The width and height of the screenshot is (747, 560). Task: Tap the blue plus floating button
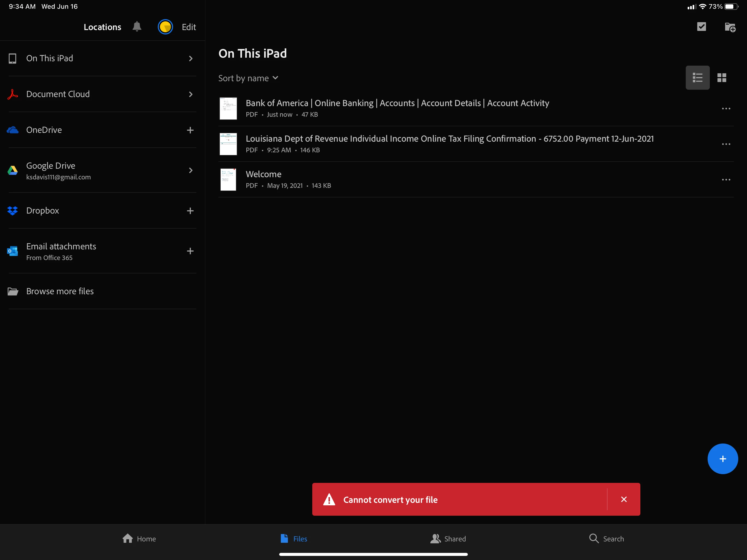(x=722, y=459)
